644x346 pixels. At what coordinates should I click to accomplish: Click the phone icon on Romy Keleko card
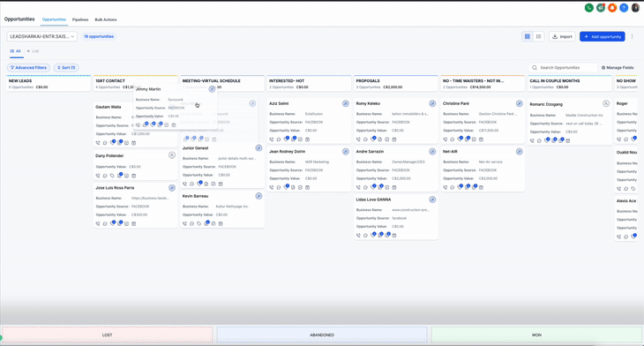click(358, 139)
